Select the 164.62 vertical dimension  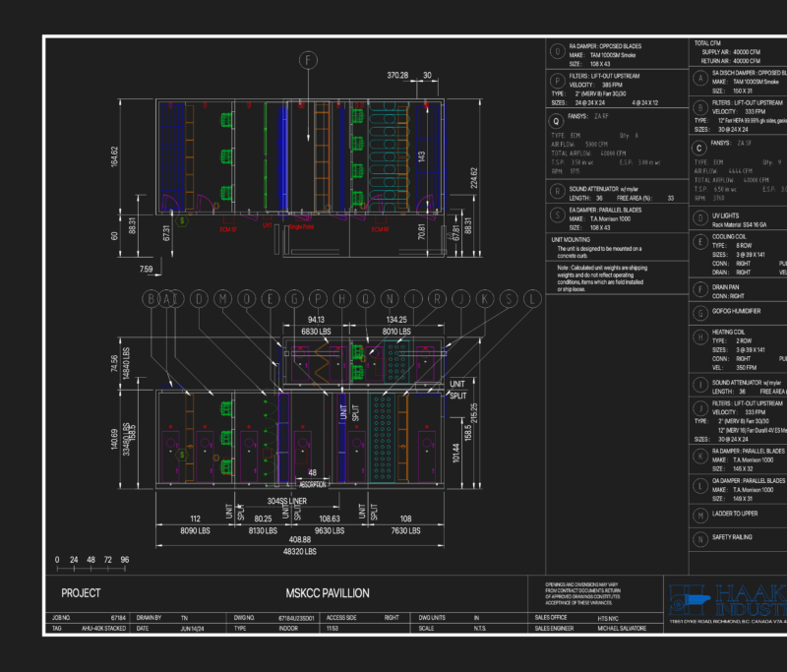[114, 156]
